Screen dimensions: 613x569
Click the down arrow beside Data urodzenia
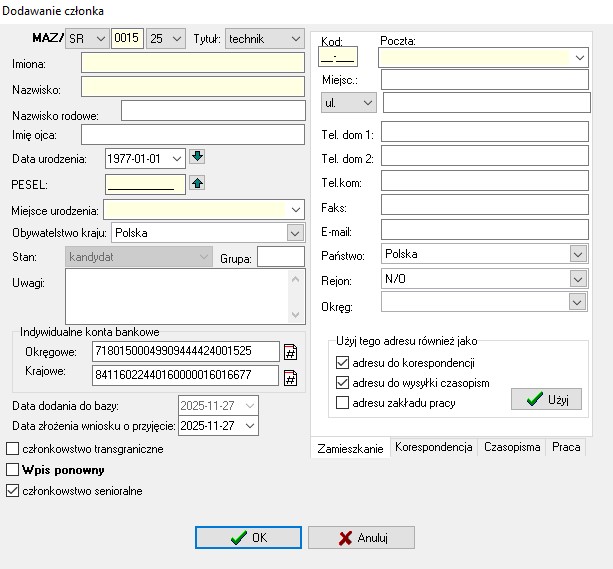[x=197, y=157]
